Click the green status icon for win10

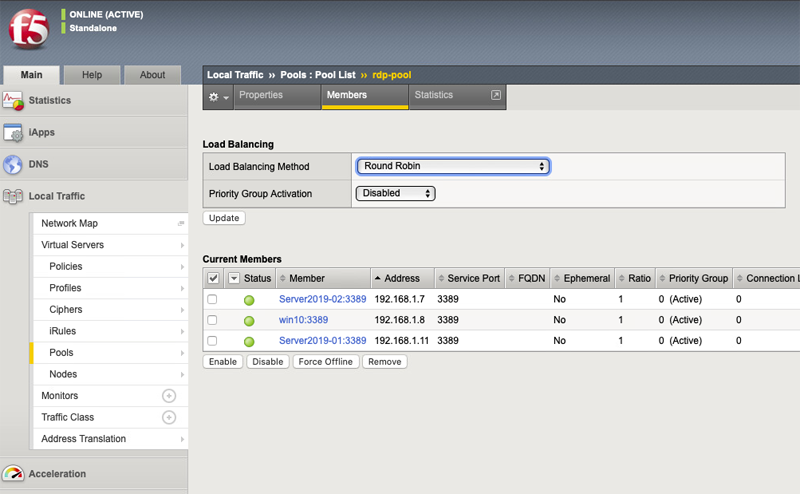tap(249, 321)
